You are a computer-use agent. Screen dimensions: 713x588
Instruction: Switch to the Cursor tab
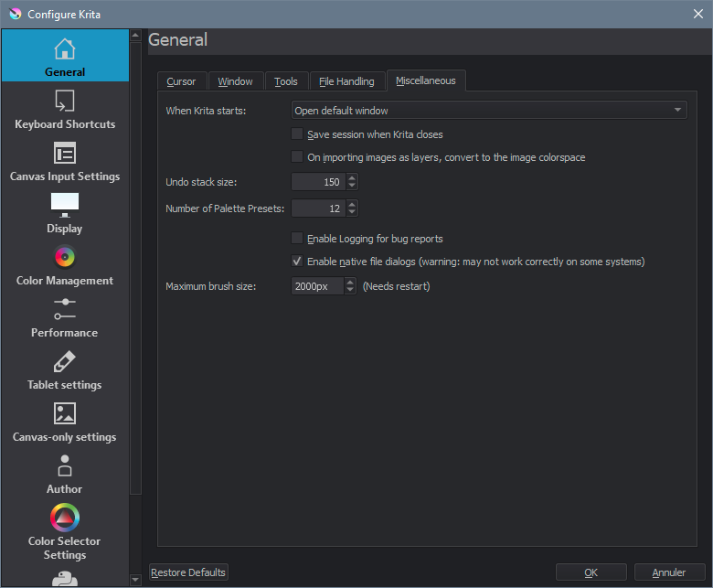pyautogui.click(x=181, y=81)
